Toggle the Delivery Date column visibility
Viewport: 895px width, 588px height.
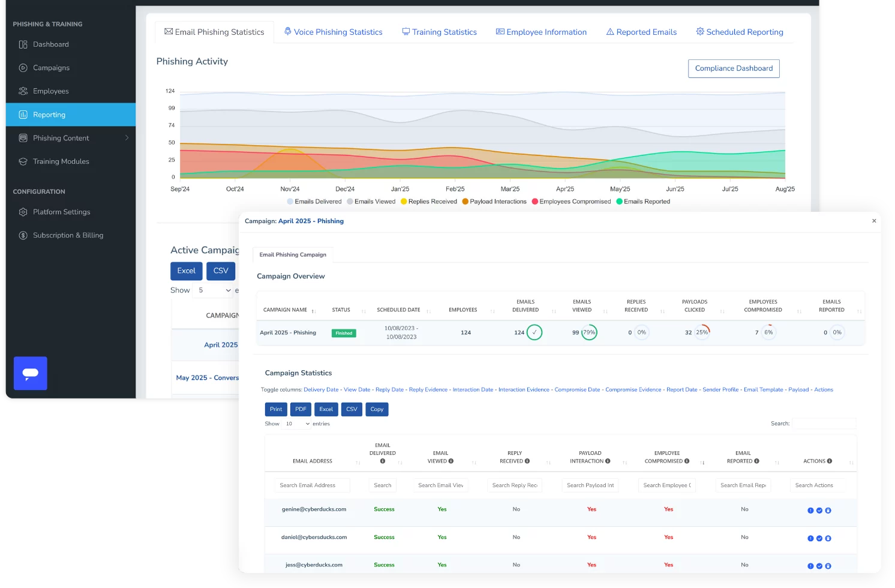(321, 390)
